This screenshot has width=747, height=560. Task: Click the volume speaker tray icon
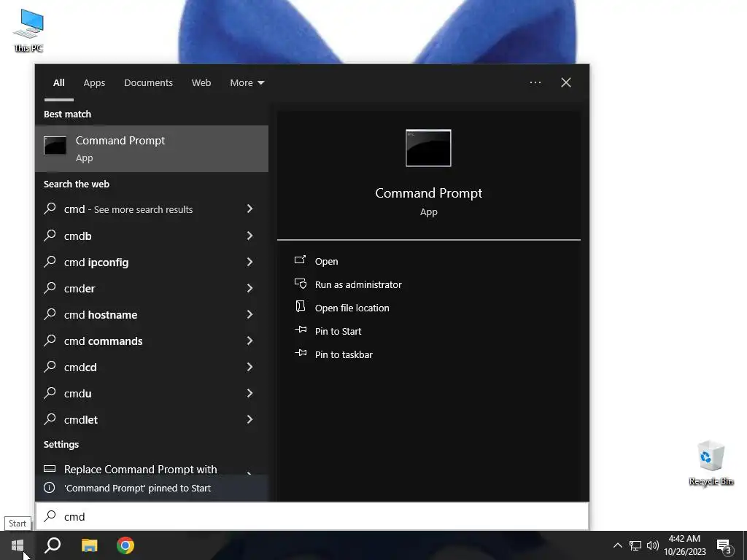click(653, 545)
